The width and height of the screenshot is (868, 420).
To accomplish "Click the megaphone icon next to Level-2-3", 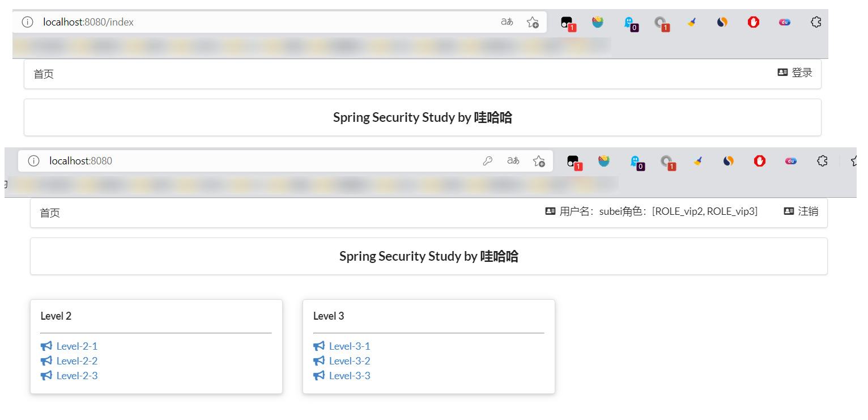I will pos(46,376).
